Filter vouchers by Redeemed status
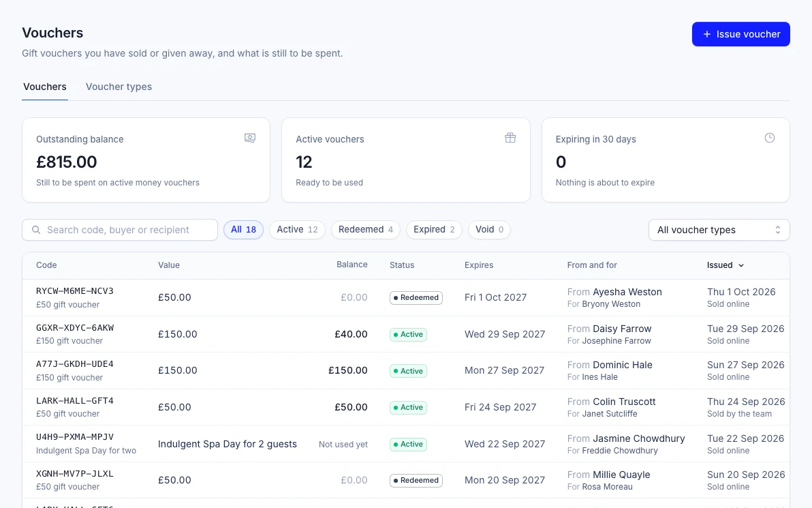 click(x=366, y=230)
